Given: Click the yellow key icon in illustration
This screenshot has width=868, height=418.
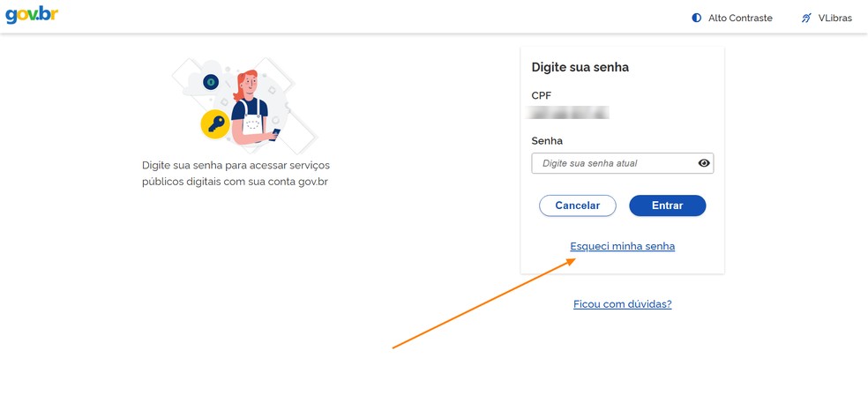Looking at the screenshot, I should (x=214, y=124).
